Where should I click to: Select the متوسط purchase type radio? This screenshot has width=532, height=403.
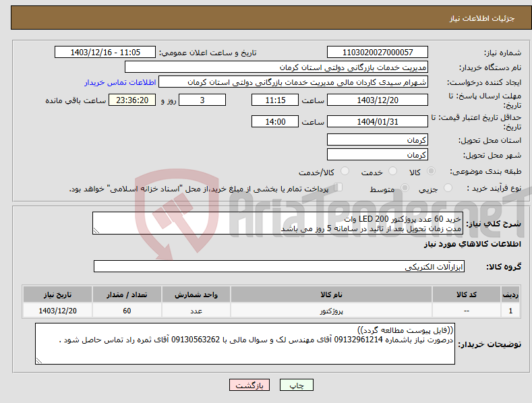(405, 187)
